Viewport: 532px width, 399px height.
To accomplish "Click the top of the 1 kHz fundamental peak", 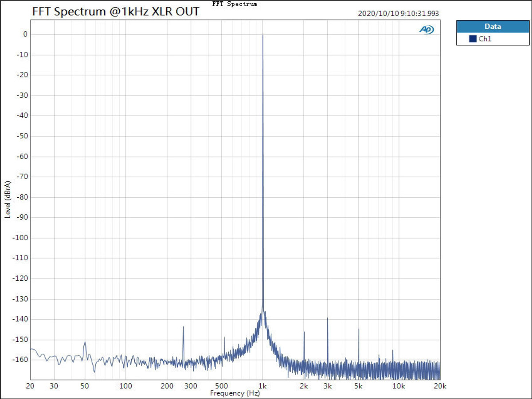I will tap(263, 35).
